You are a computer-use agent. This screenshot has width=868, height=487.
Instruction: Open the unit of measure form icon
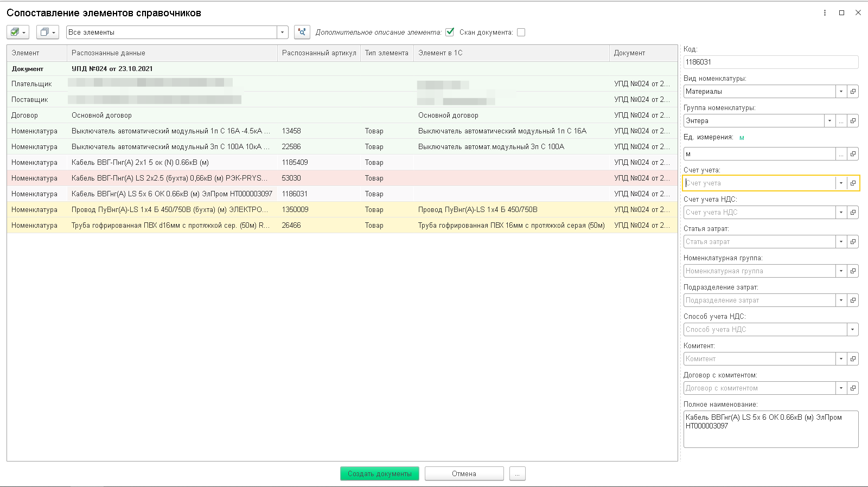pyautogui.click(x=853, y=154)
